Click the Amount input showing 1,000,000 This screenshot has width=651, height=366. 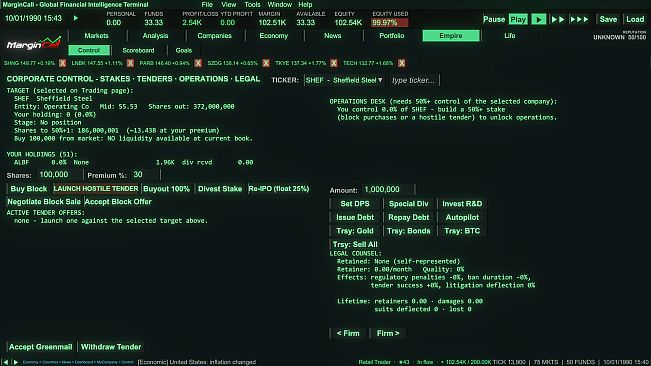(388, 189)
